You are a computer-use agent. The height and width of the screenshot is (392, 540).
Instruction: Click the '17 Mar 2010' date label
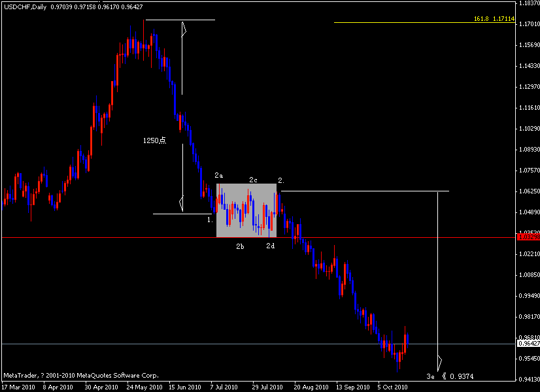(18, 387)
